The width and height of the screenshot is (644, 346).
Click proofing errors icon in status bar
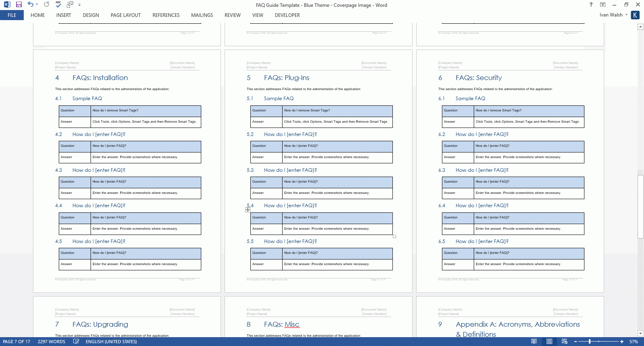tap(76, 342)
